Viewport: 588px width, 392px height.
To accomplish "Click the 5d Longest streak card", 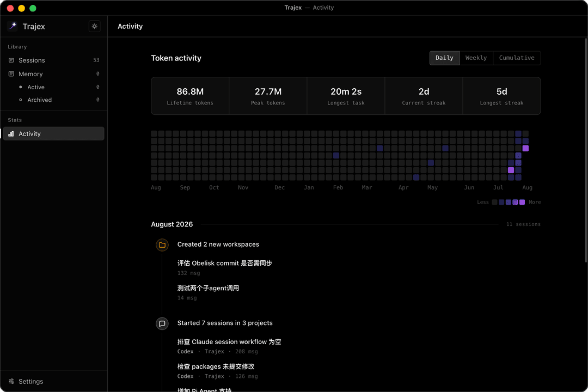I will 502,96.
